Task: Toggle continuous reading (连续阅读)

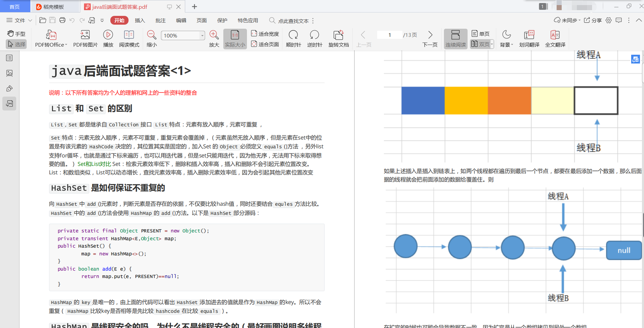Action: pos(455,39)
